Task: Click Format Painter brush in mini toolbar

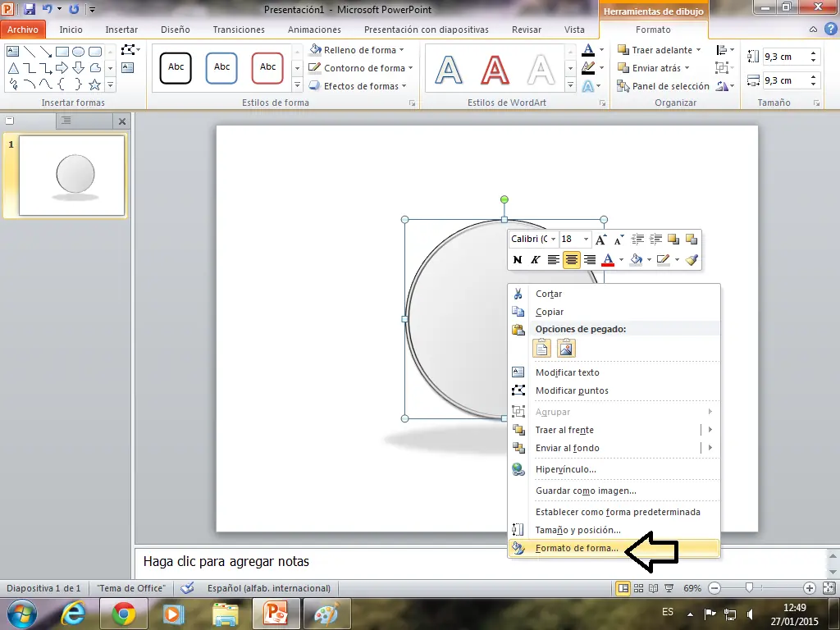Action: 692,260
